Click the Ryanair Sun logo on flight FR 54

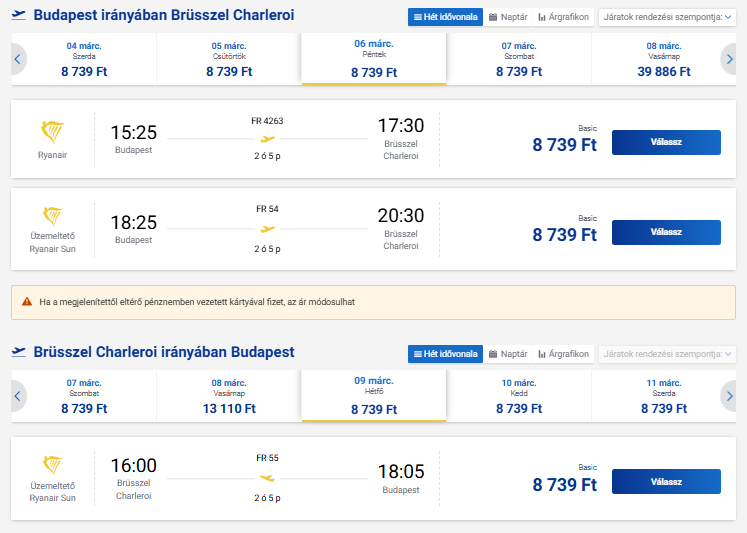point(52,215)
